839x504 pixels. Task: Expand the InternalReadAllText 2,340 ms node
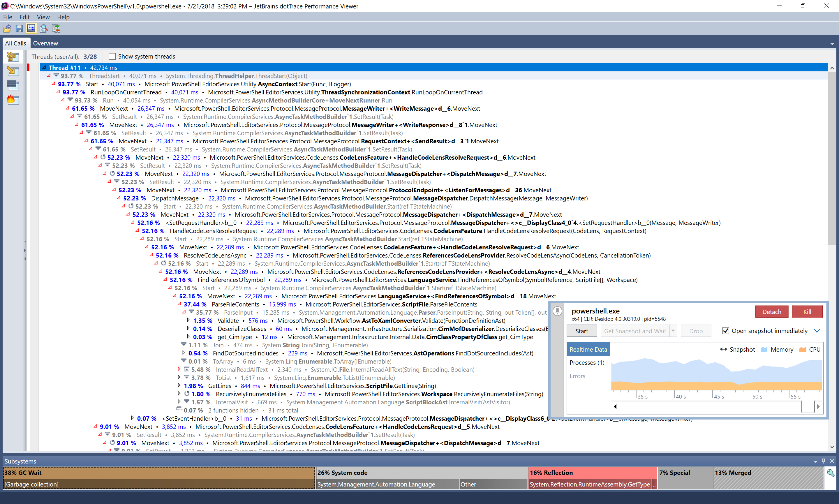[179, 369]
